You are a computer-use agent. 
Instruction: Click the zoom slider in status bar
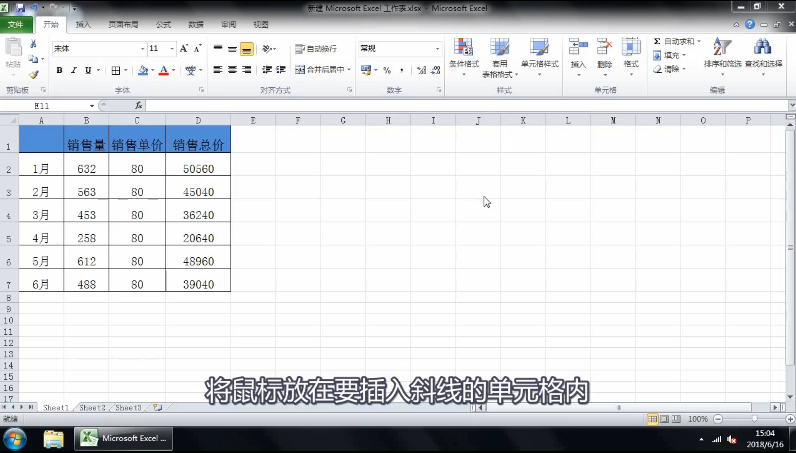coord(753,419)
